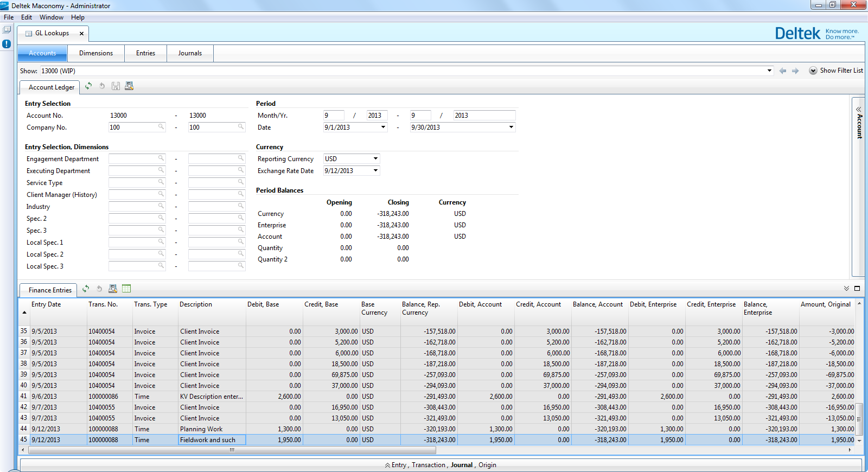Screen dimensions: 868x472
Task: Expand the Entry, Transaction, Journal, Origin bar
Action: [441, 465]
